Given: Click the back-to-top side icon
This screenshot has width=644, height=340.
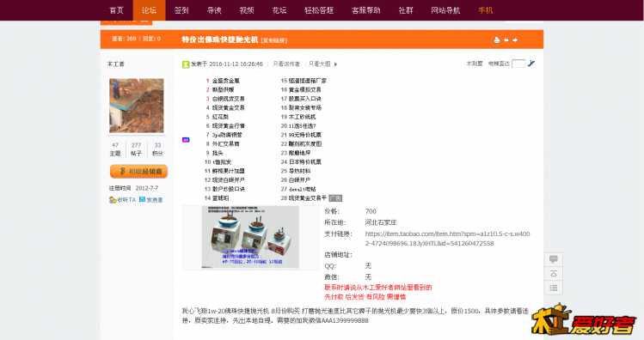Looking at the screenshot, I should [x=553, y=274].
